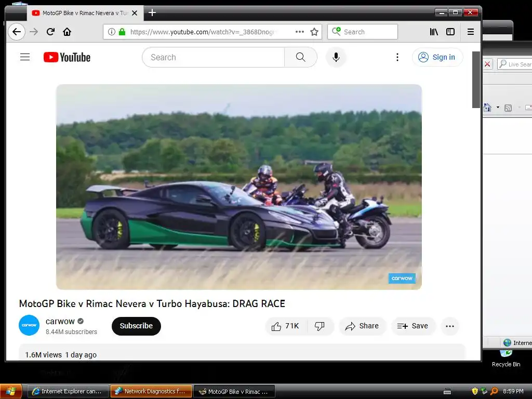532x399 pixels.
Task: Save the video to a playlist
Action: pyautogui.click(x=413, y=326)
